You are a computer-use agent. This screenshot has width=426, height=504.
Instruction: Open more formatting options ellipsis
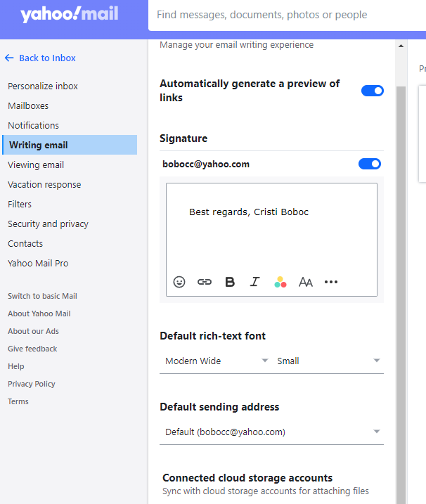[x=331, y=282]
